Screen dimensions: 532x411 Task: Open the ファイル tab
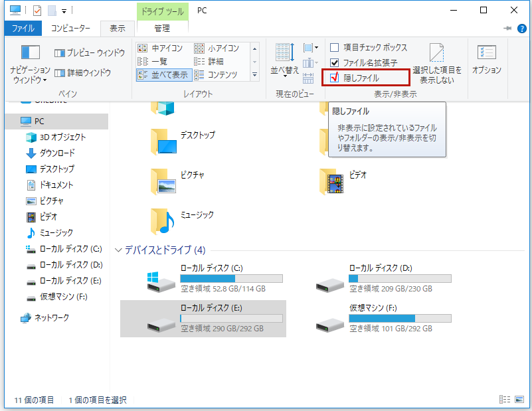pyautogui.click(x=23, y=28)
